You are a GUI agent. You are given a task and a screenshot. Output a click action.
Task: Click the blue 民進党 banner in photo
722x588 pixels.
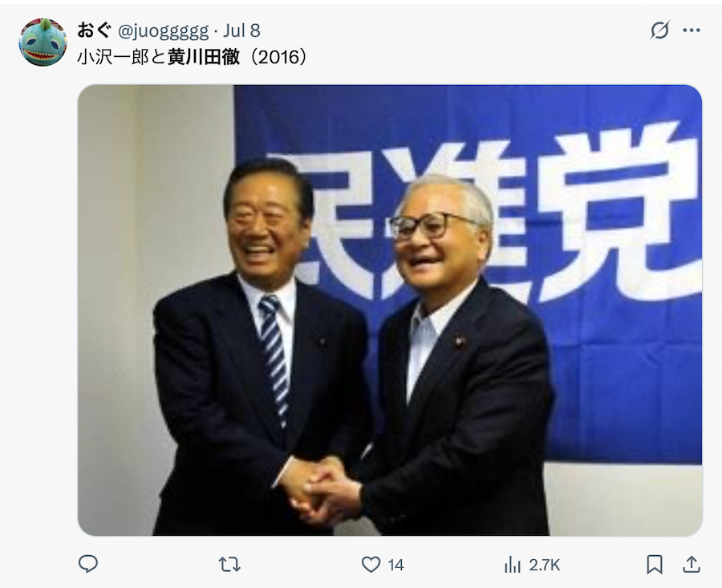(468, 274)
